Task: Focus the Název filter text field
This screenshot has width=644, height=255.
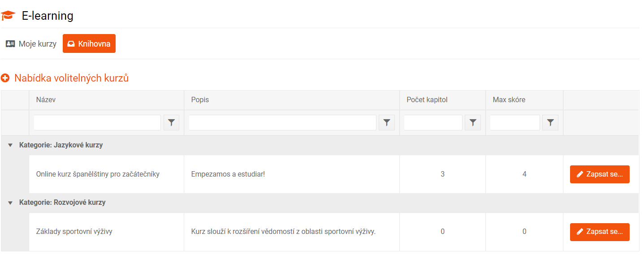Action: [97, 122]
